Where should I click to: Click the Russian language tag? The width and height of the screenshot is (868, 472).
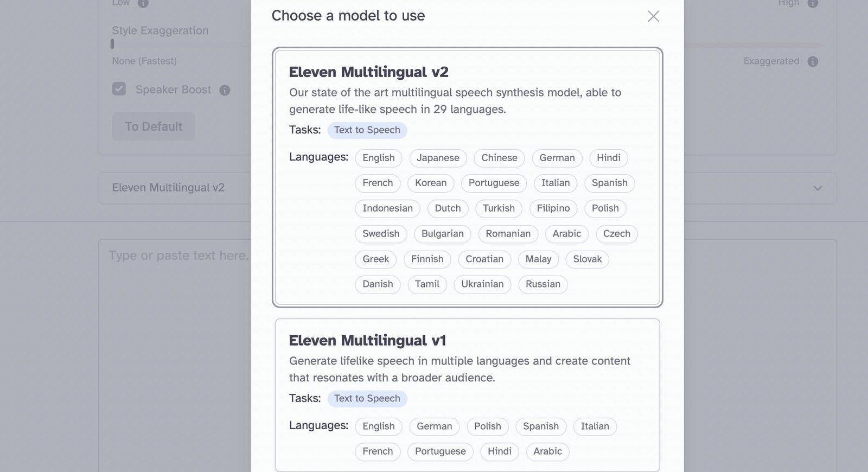point(543,284)
